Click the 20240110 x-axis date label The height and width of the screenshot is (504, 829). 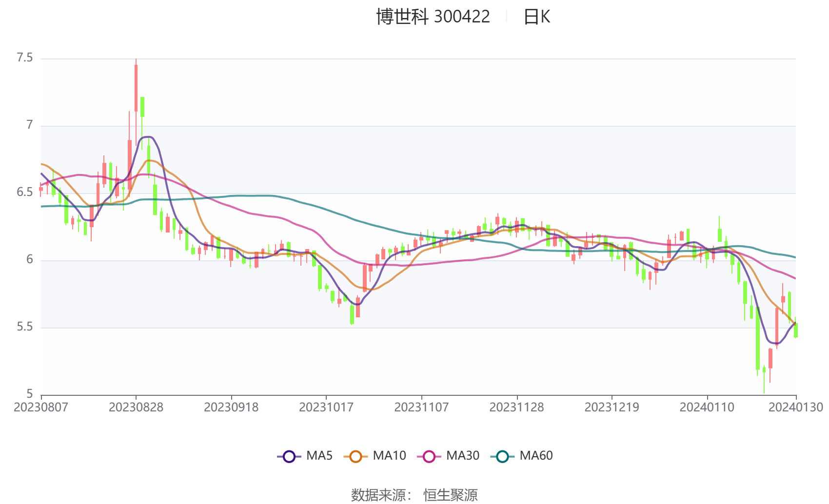(x=707, y=407)
